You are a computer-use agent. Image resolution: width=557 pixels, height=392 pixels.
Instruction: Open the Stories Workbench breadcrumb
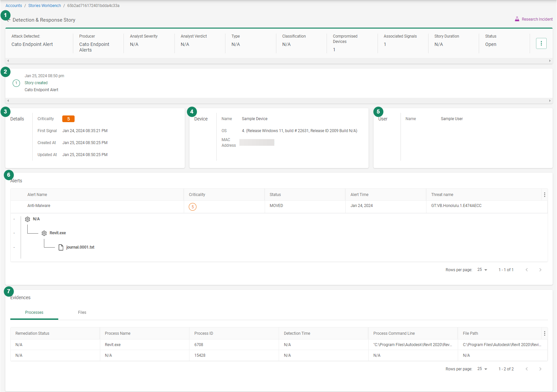click(x=45, y=6)
